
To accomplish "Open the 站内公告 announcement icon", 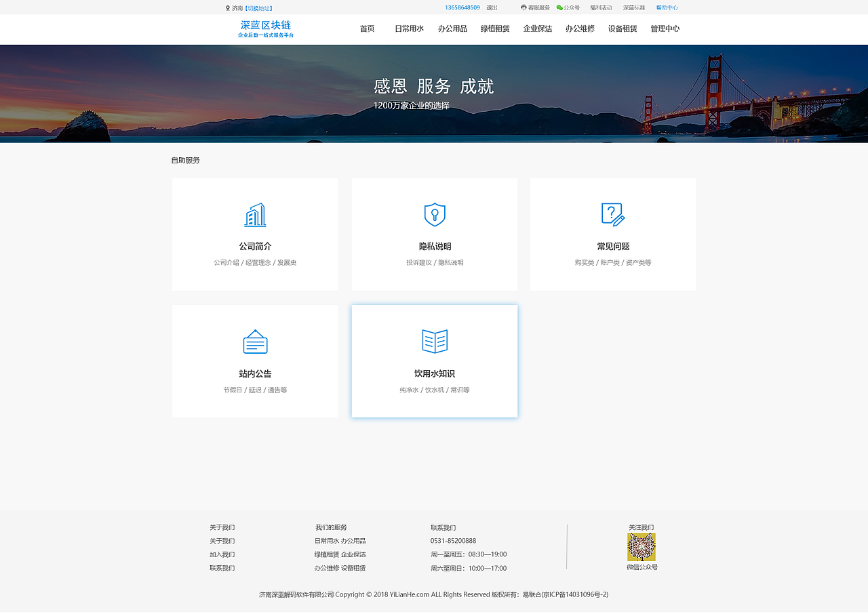I will point(255,341).
